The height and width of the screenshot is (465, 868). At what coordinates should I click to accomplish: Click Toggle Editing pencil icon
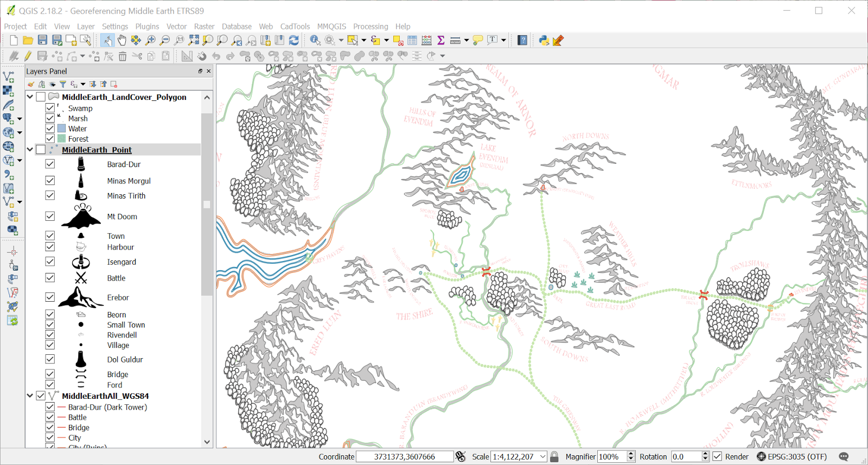point(28,56)
